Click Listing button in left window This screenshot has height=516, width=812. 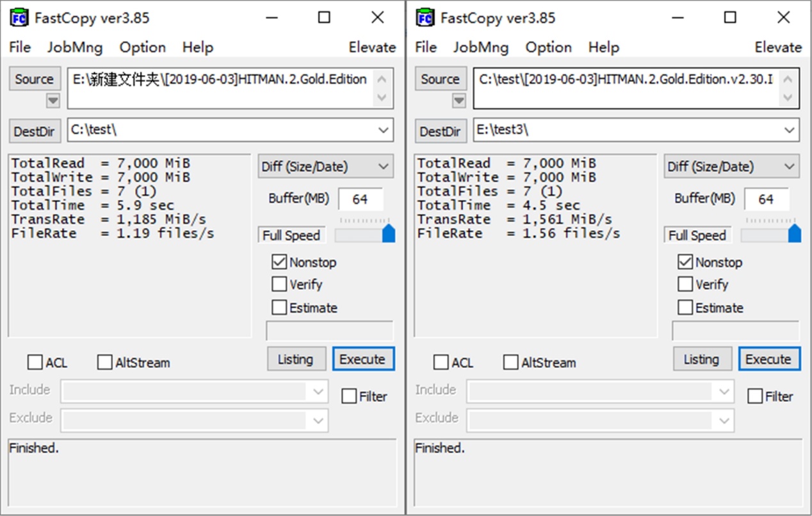click(295, 359)
